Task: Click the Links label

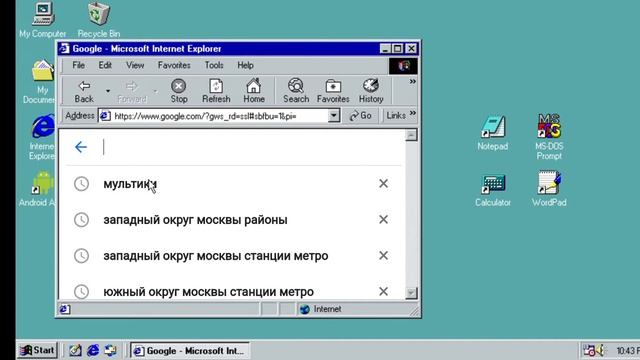Action: [396, 116]
